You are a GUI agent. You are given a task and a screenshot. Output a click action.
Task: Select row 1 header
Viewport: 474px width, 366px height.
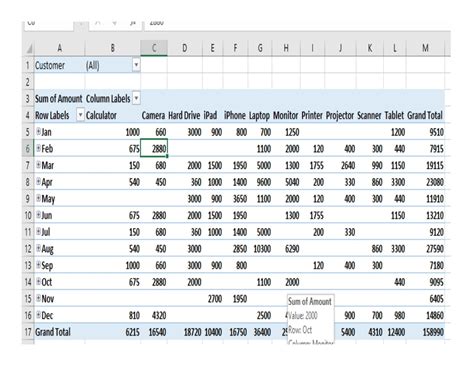pyautogui.click(x=28, y=65)
